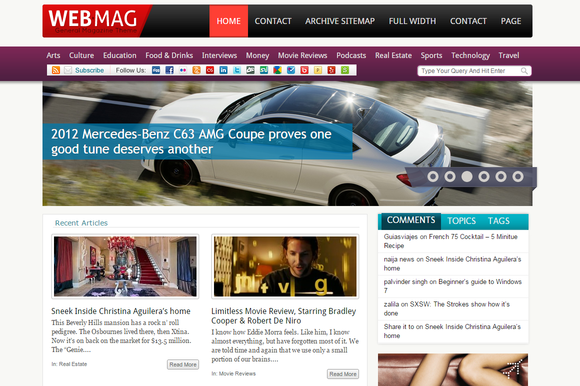Open the Archive Sitemap menu item

coord(340,21)
